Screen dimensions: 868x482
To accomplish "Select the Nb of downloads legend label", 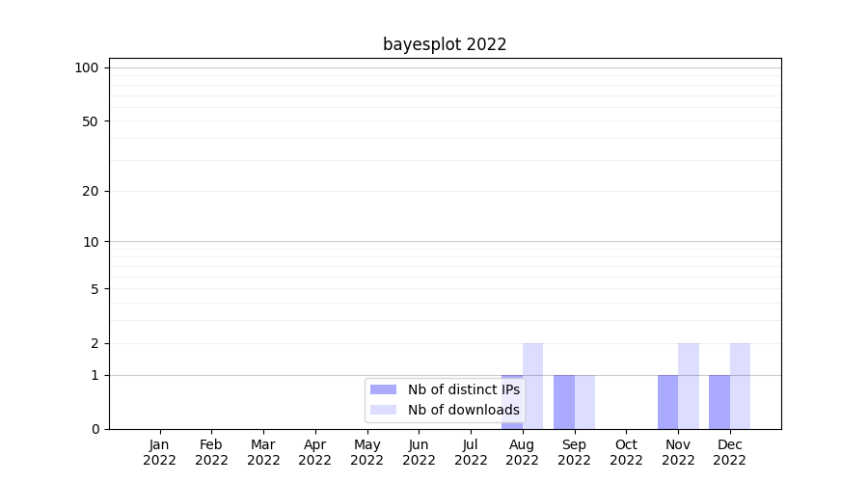I will [x=463, y=410].
